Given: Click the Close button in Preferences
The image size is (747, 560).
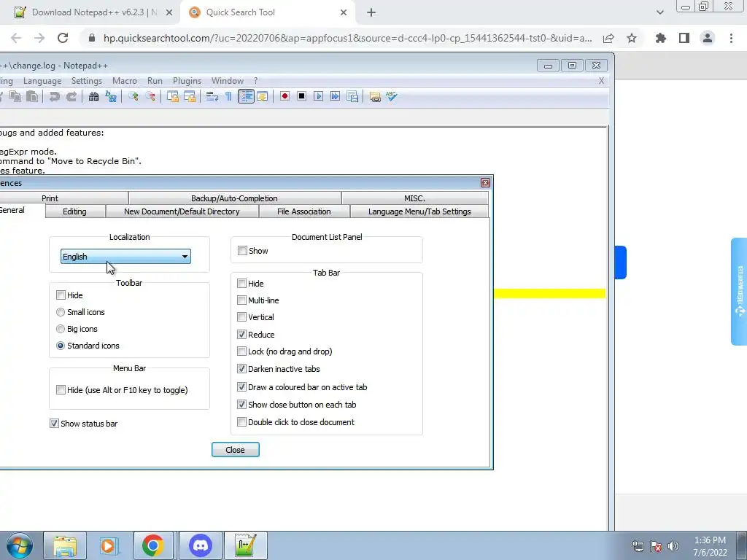Looking at the screenshot, I should click(x=236, y=449).
